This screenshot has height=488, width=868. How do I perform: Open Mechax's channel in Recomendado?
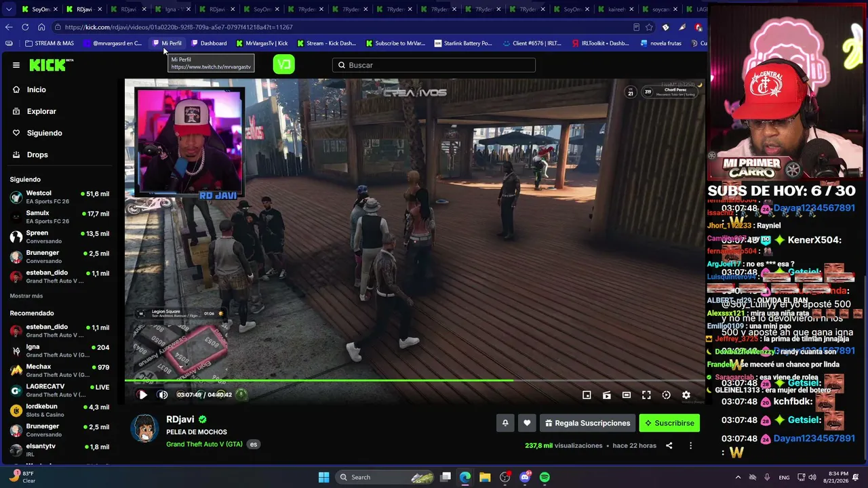coord(59,371)
